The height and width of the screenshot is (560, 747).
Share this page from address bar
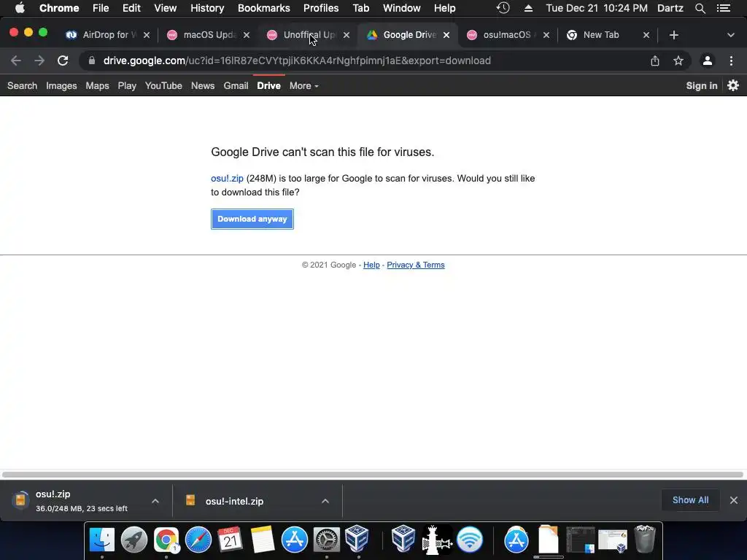[x=655, y=61]
